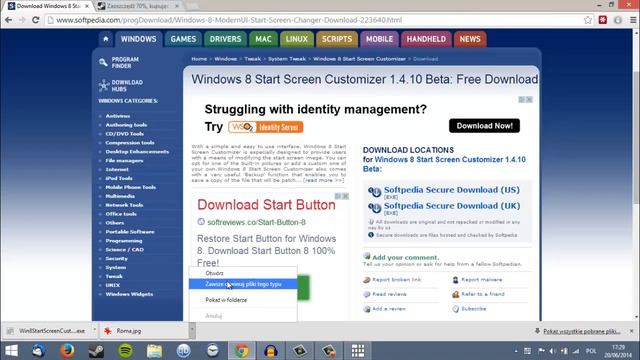The image size is (640, 360).
Task: Open the MAC section tab
Action: [x=263, y=39]
